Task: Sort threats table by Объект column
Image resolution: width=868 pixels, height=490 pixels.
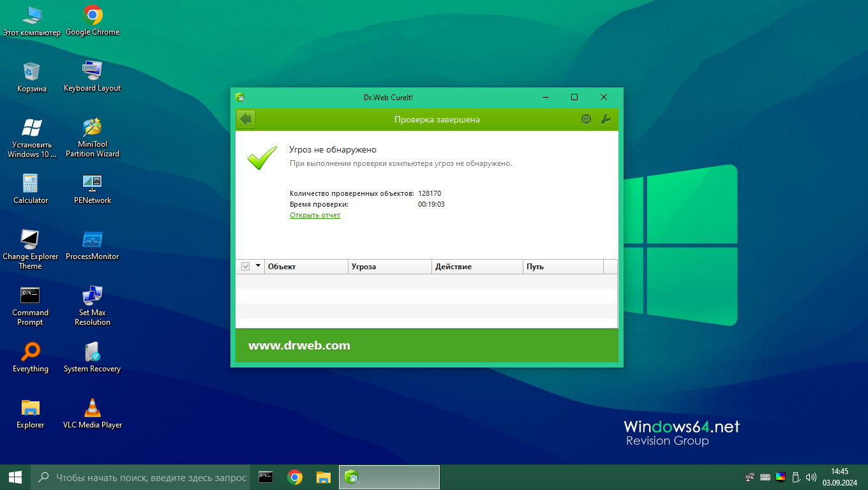Action: [306, 267]
